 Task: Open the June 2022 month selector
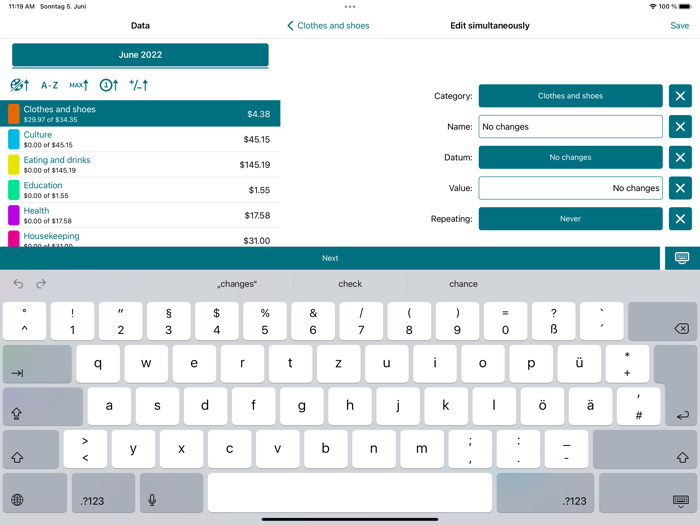click(140, 55)
